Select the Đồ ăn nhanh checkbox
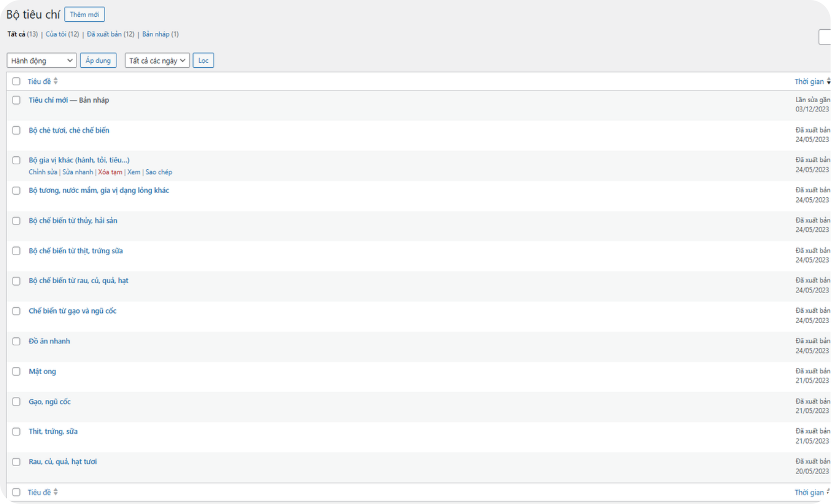Viewport: 831px width, 504px height. pos(17,341)
